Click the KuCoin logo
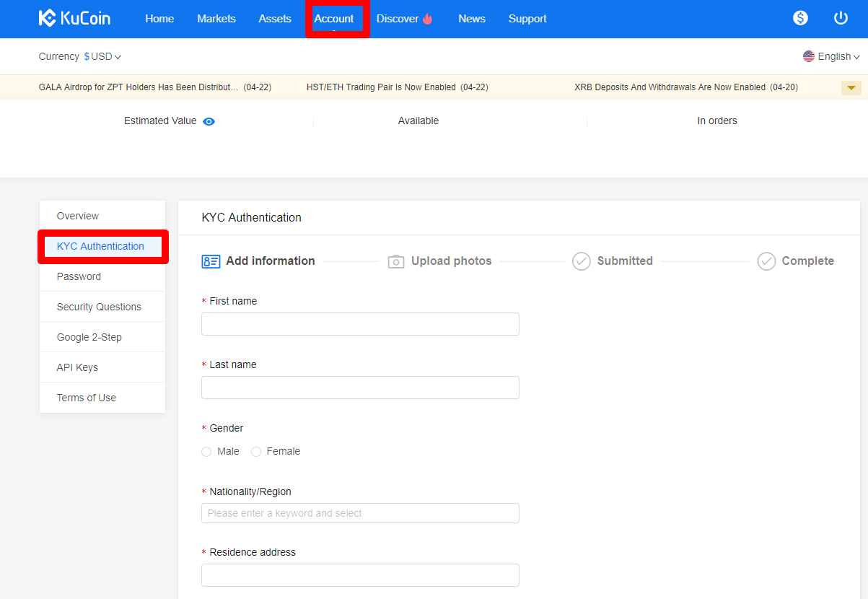 tap(74, 18)
